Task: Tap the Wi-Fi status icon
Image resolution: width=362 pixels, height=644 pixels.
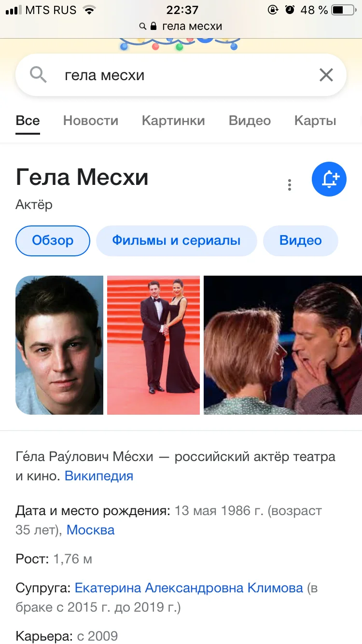Action: coord(89,10)
